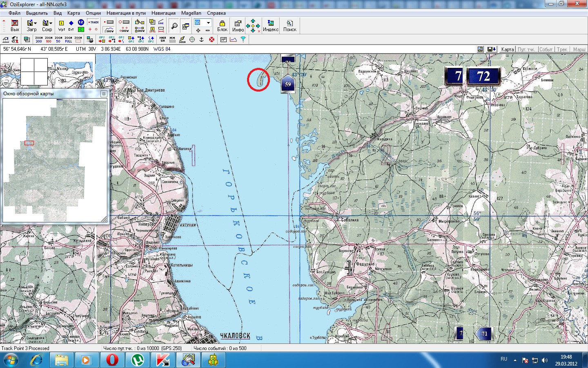Click the map sheet marker 71

point(484,334)
